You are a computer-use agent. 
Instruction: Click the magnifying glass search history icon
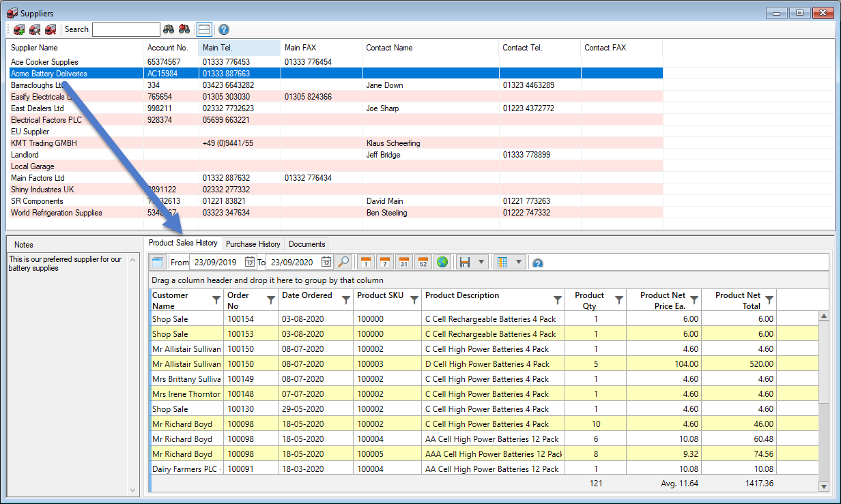tap(343, 263)
